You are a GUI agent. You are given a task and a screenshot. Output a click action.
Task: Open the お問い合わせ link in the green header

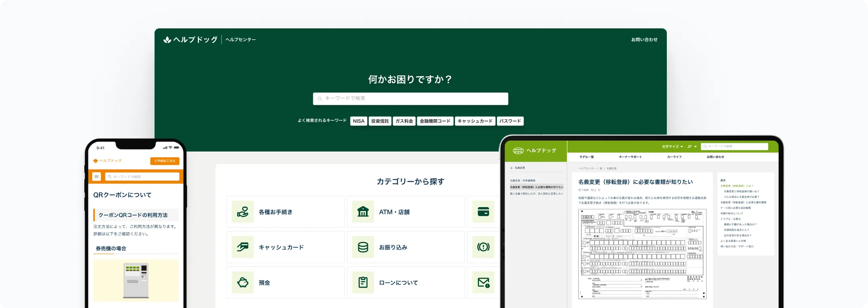644,40
